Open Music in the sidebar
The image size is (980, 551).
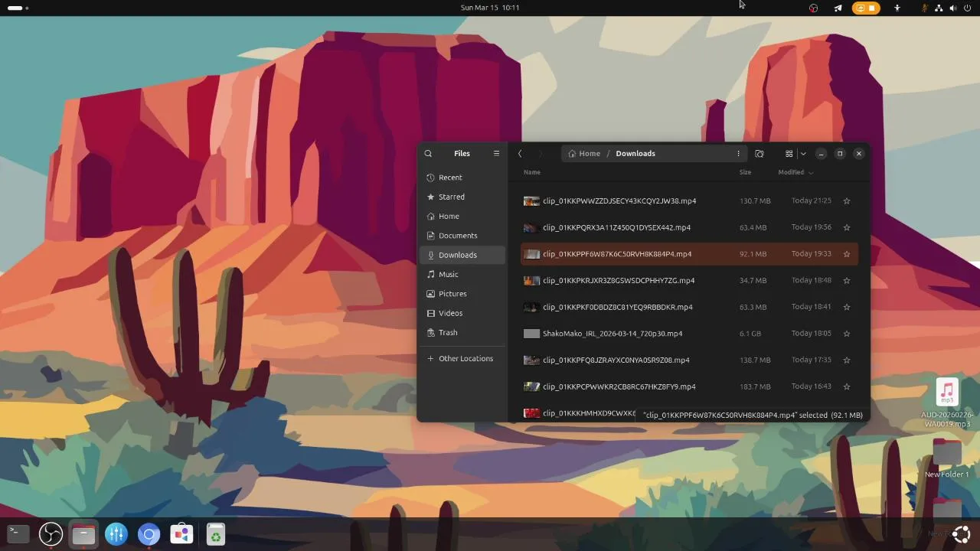click(x=462, y=275)
